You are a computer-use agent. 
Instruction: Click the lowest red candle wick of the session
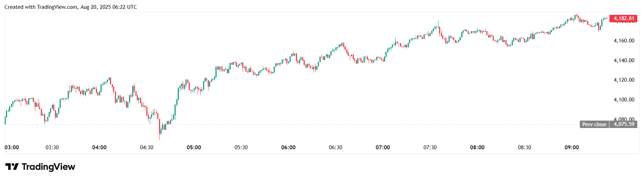click(x=160, y=137)
